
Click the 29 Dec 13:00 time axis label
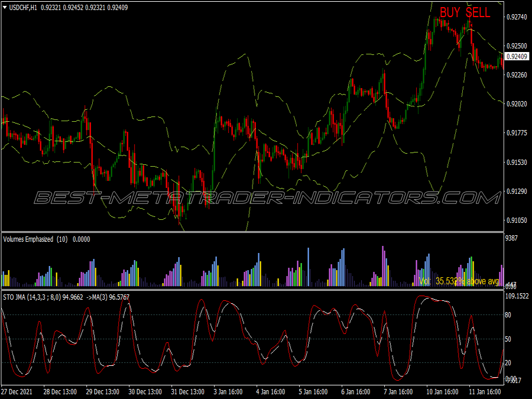coord(102,391)
